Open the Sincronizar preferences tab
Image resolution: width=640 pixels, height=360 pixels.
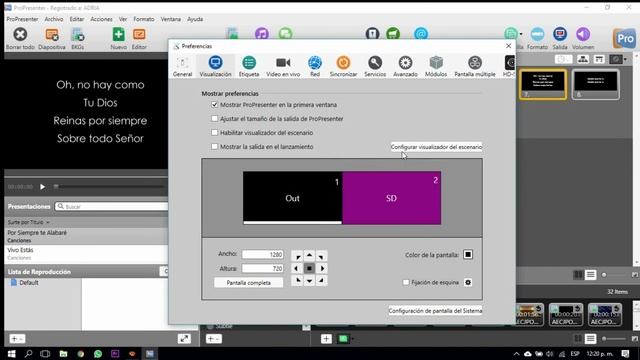pyautogui.click(x=343, y=66)
